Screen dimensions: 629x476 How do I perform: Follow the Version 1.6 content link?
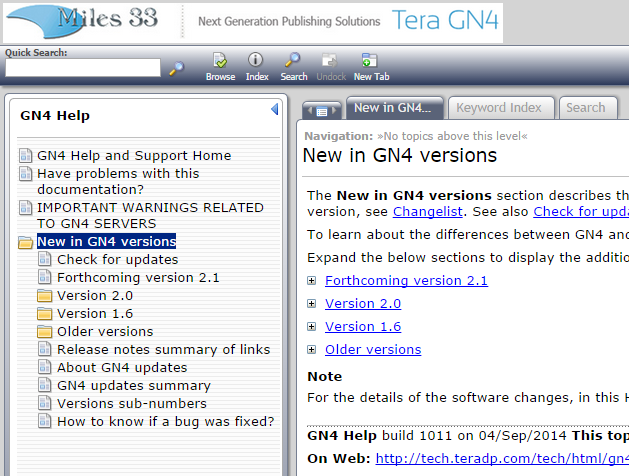363,326
